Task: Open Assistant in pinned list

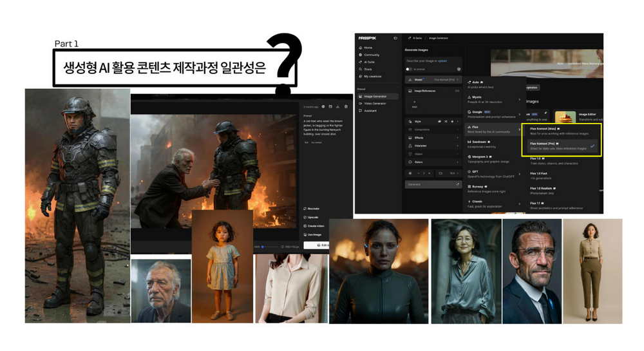Action: point(368,110)
